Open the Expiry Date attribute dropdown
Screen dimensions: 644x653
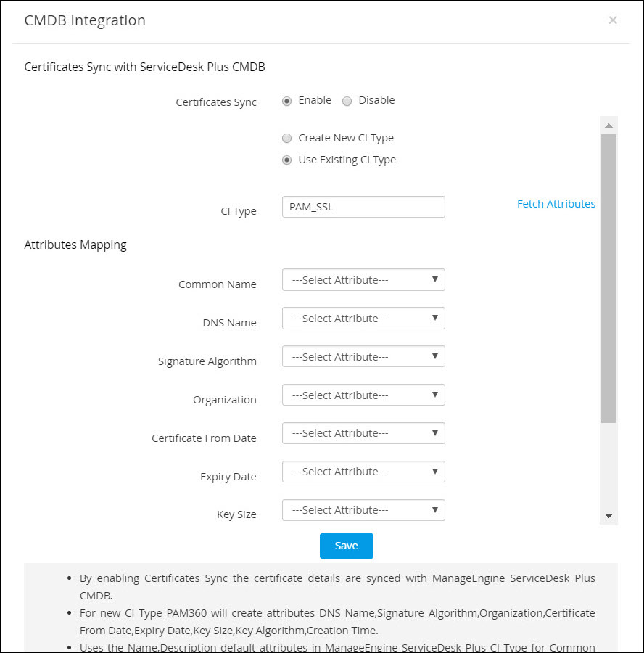363,472
